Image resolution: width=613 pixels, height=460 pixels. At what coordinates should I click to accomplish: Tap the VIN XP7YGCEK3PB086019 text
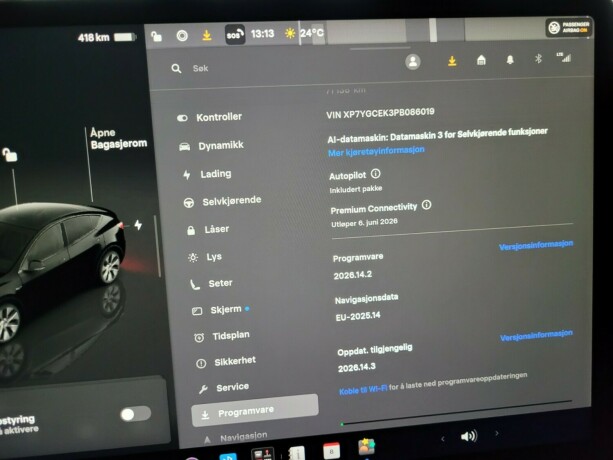pos(380,113)
